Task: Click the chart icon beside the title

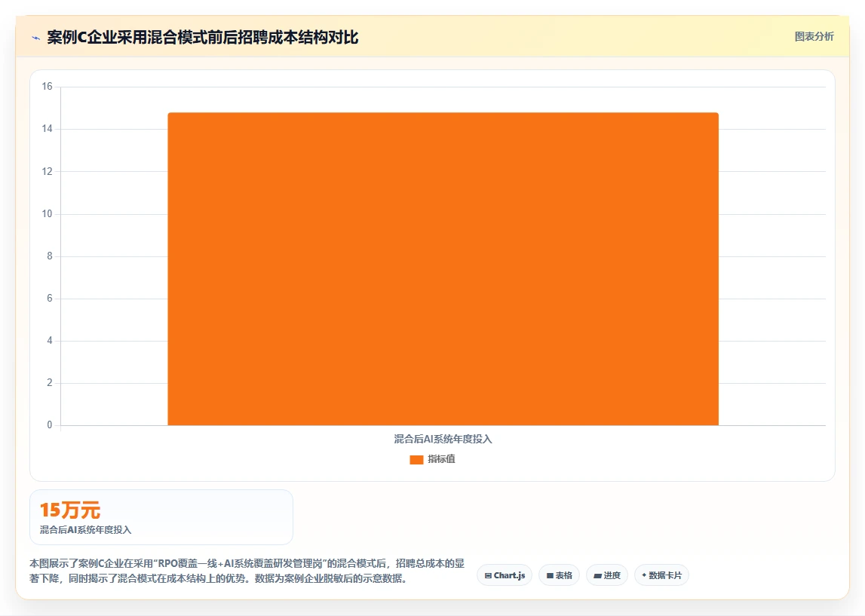Action: click(x=36, y=38)
